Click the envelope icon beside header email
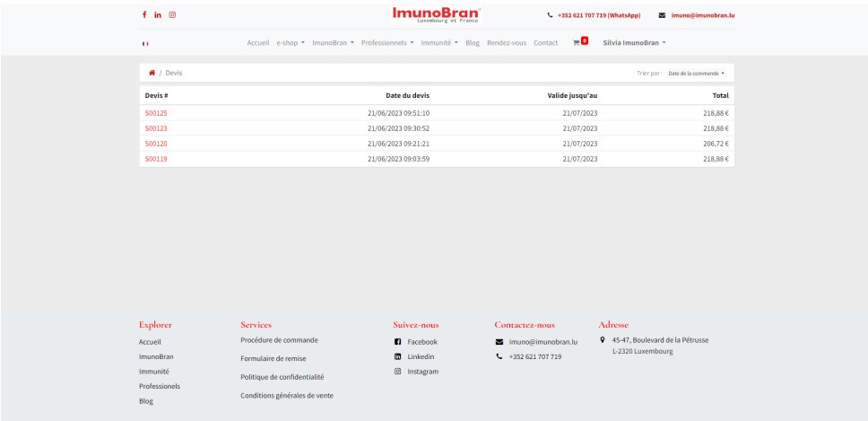This screenshot has height=421, width=868. coord(662,14)
